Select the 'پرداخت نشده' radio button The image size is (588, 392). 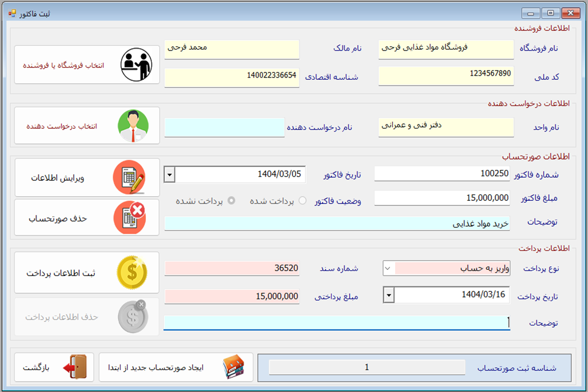click(231, 201)
